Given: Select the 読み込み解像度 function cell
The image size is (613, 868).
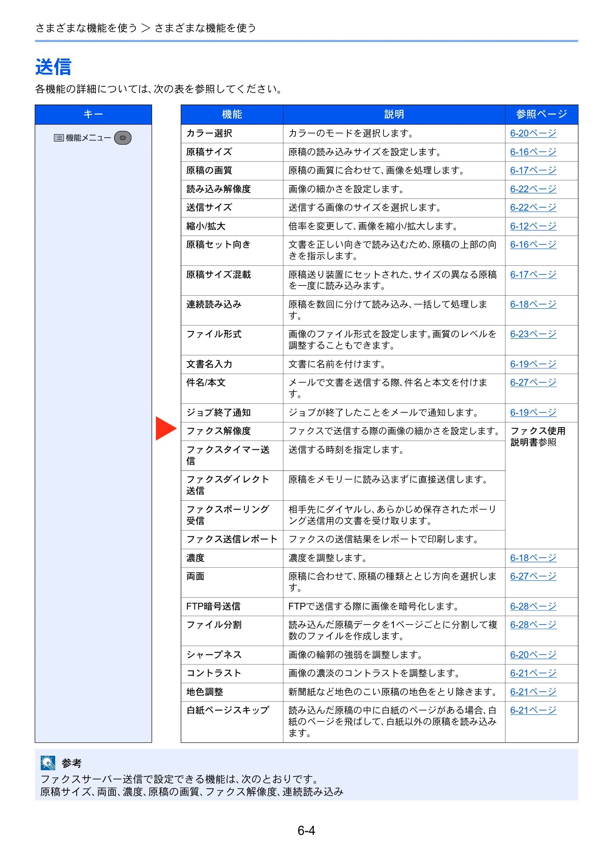Looking at the screenshot, I should (x=232, y=189).
